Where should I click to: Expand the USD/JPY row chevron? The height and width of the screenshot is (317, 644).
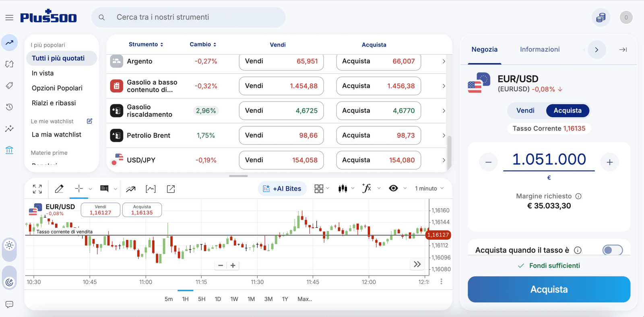point(444,160)
